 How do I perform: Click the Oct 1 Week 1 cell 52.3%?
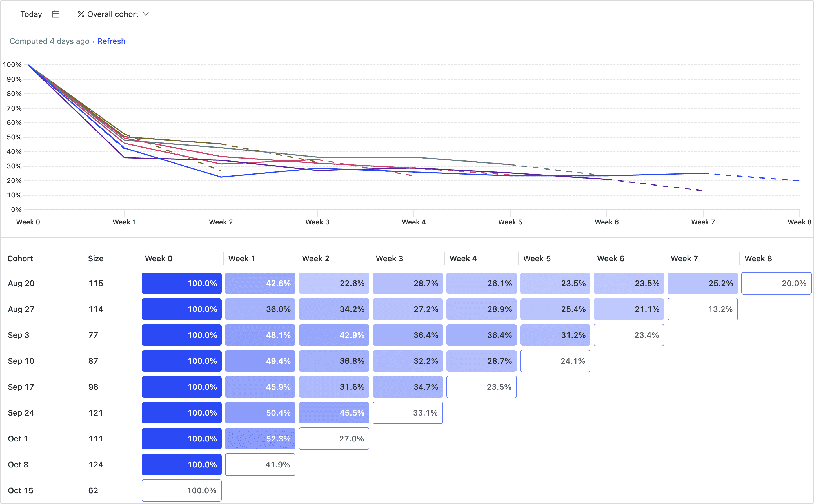(x=260, y=439)
